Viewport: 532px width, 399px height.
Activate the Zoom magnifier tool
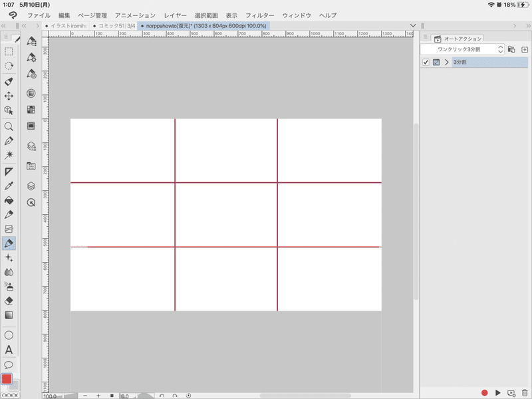click(x=9, y=126)
